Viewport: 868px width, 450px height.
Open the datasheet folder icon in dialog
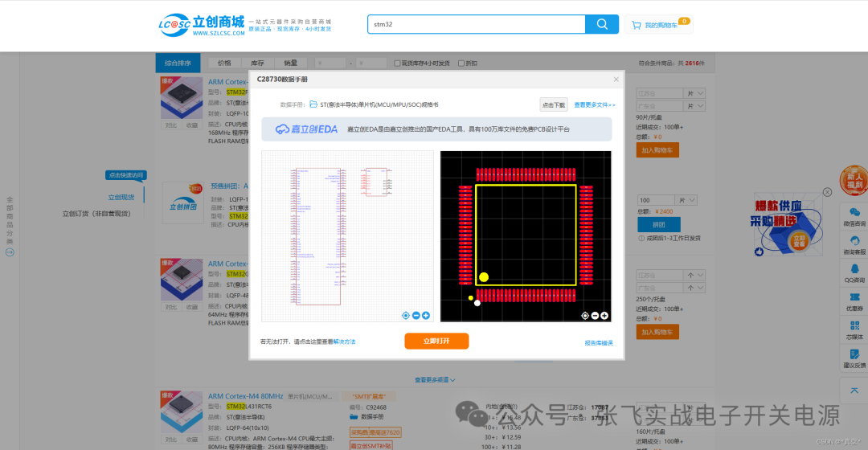click(x=313, y=104)
